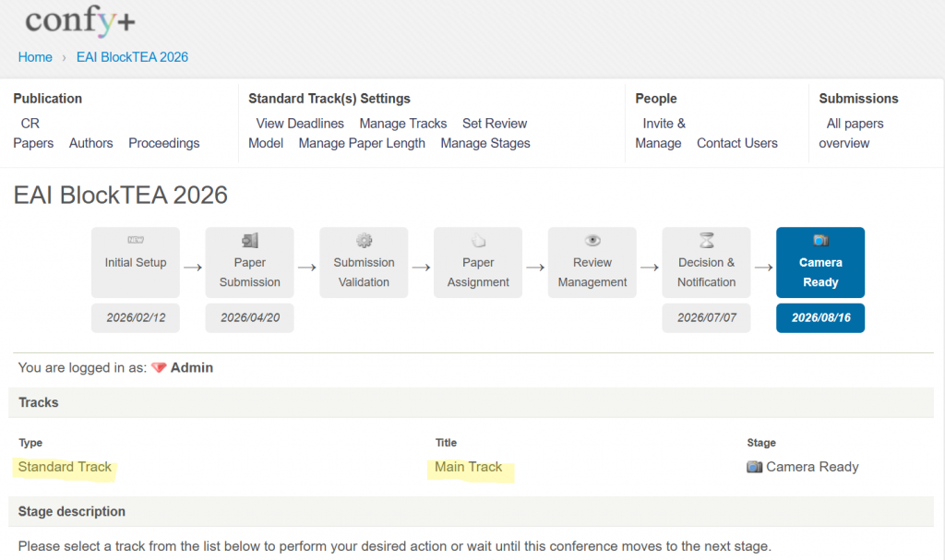This screenshot has width=945, height=560.
Task: Click the confy+ logo
Action: (80, 20)
